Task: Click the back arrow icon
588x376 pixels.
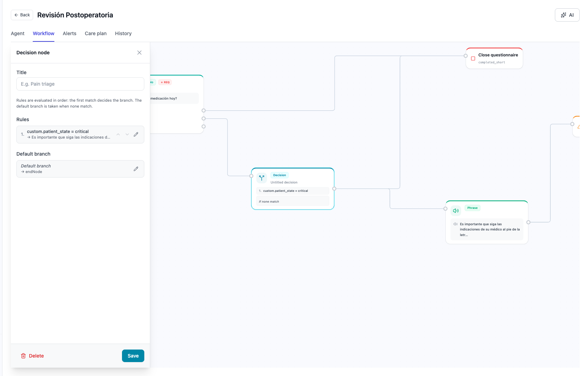Action: (16, 15)
